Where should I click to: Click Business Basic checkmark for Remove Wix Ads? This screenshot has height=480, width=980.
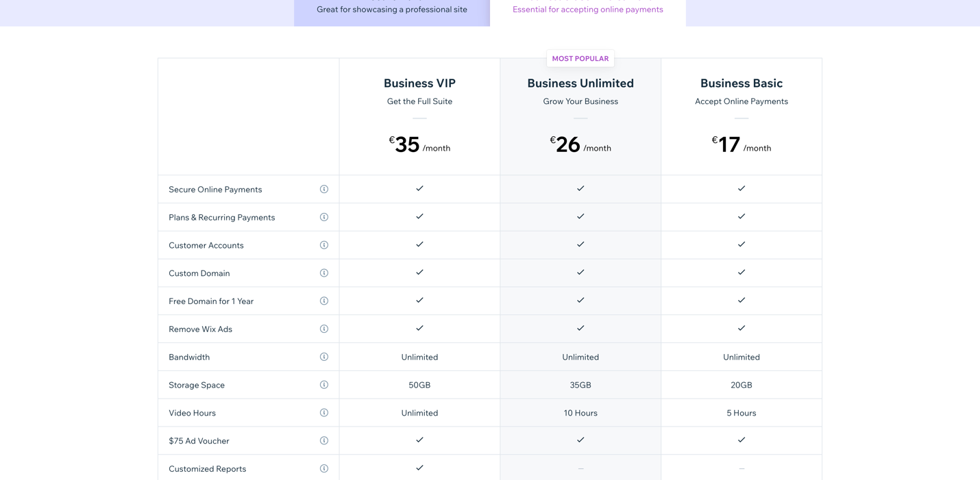pyautogui.click(x=742, y=328)
